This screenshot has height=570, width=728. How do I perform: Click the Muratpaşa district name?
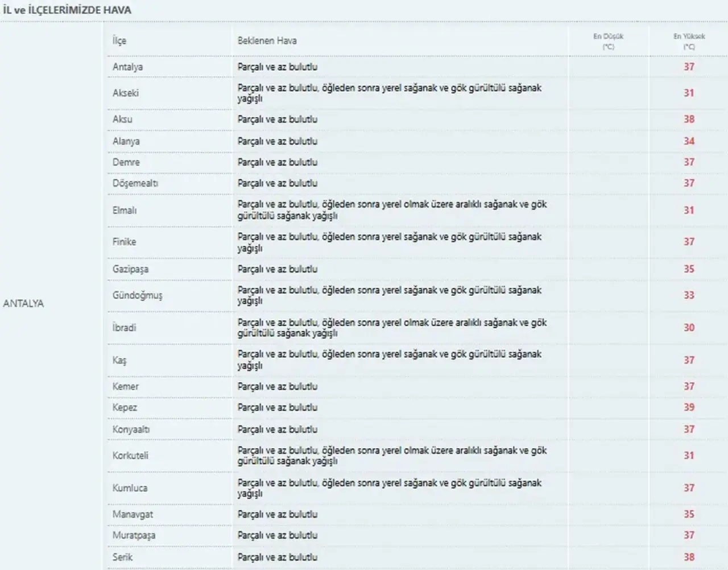point(134,535)
